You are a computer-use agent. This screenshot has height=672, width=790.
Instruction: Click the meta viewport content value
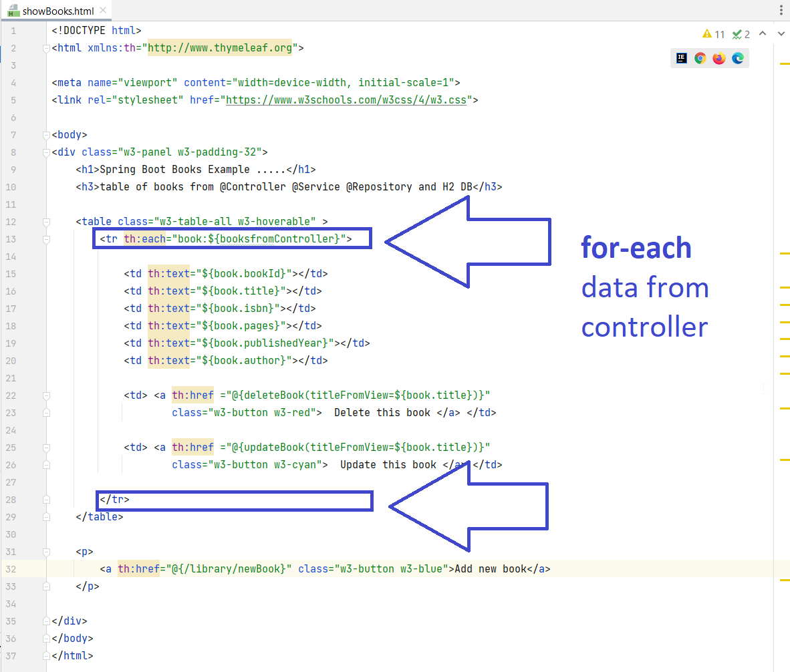(x=343, y=83)
